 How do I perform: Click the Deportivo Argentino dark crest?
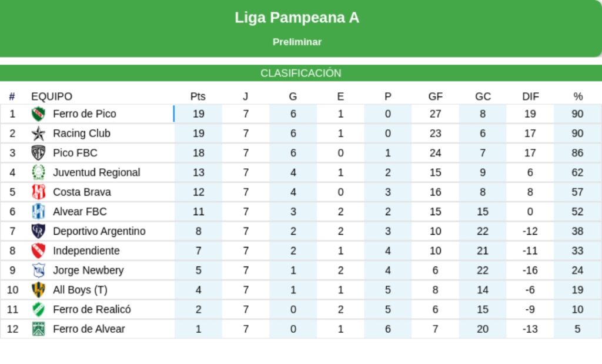coord(38,231)
